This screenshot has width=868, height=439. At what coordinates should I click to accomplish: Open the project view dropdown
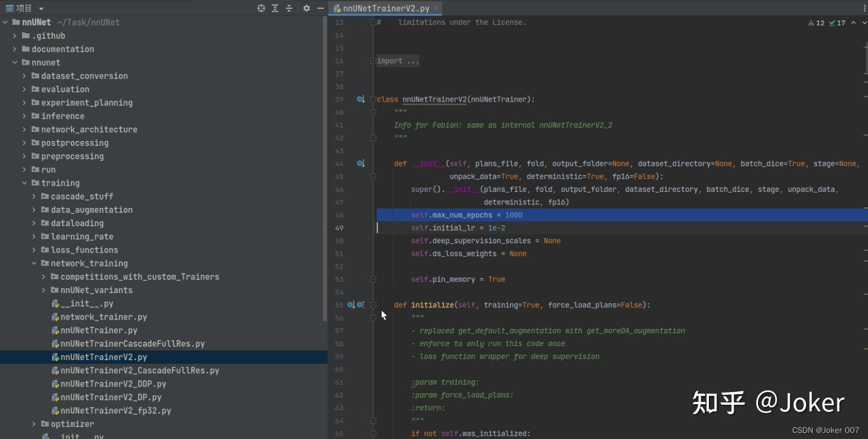pos(41,9)
